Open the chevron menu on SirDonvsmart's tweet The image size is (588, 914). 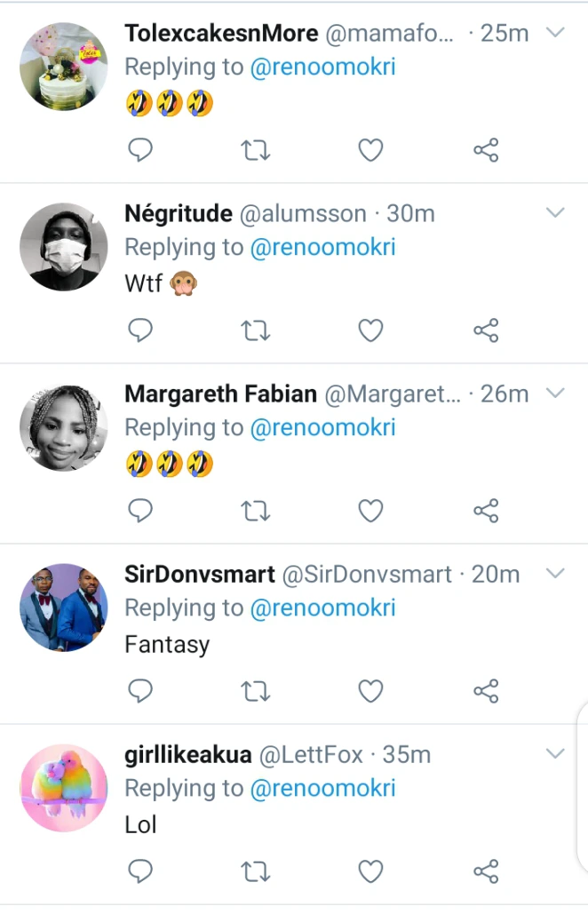point(555,573)
